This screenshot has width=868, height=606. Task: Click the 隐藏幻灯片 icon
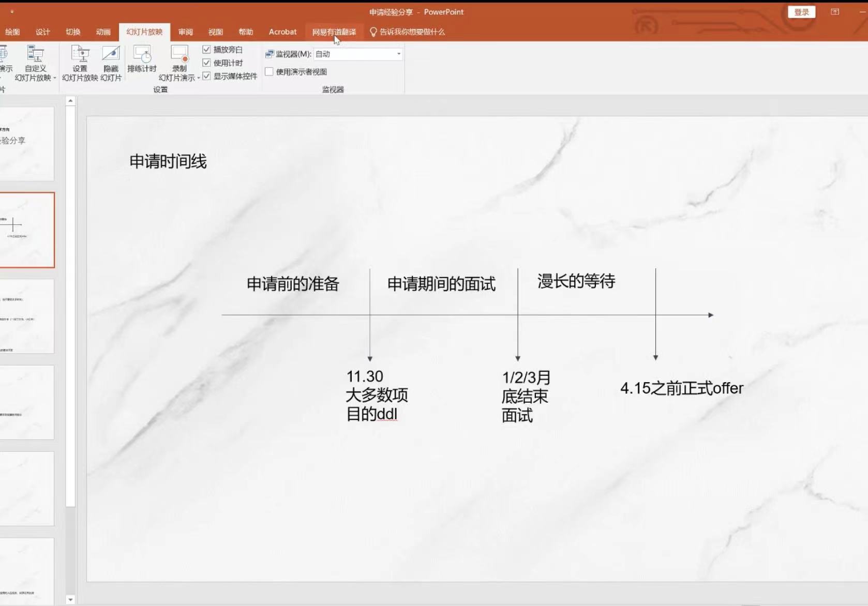111,54
